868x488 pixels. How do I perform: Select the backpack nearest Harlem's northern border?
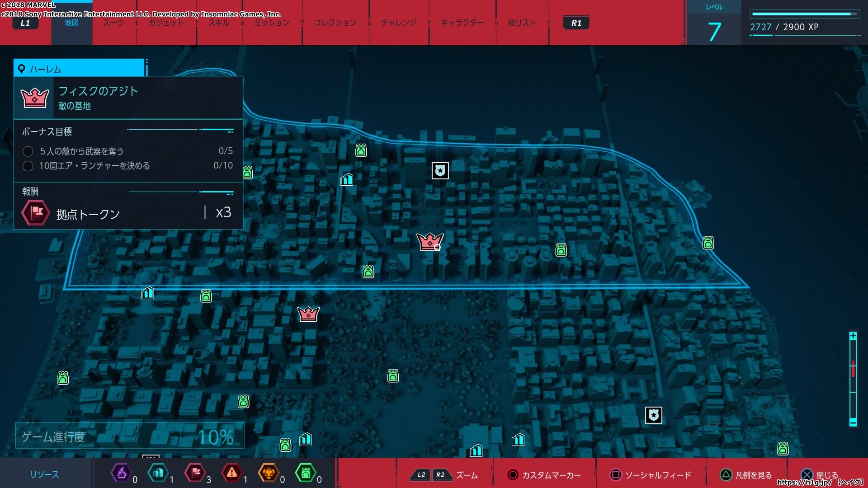click(x=361, y=150)
